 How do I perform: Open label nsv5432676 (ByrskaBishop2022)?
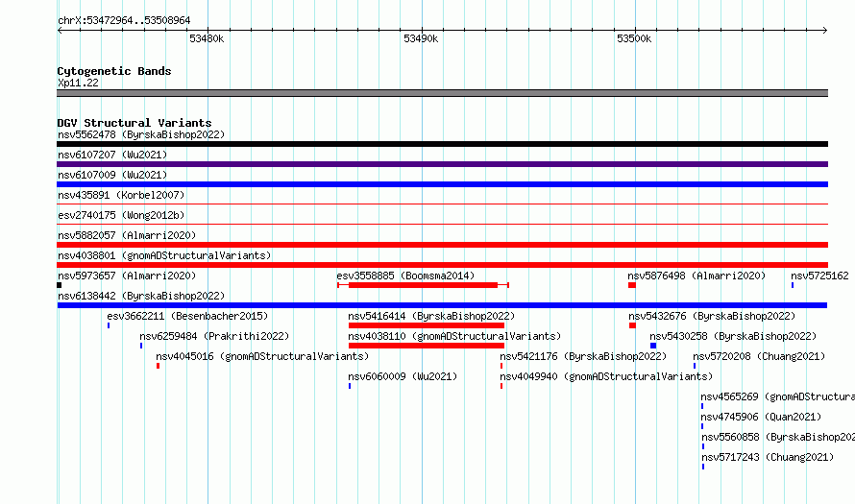[x=712, y=316]
